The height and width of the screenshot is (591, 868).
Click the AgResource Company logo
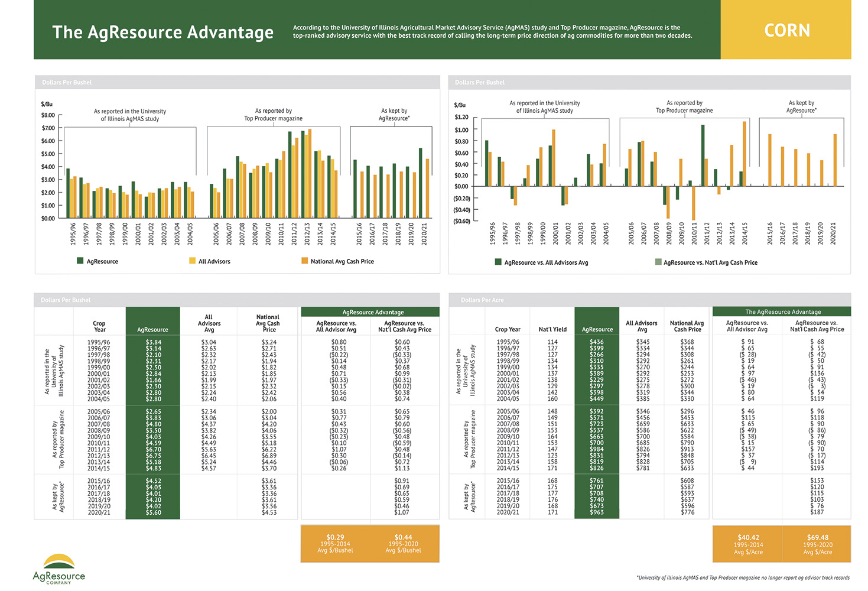click(58, 569)
